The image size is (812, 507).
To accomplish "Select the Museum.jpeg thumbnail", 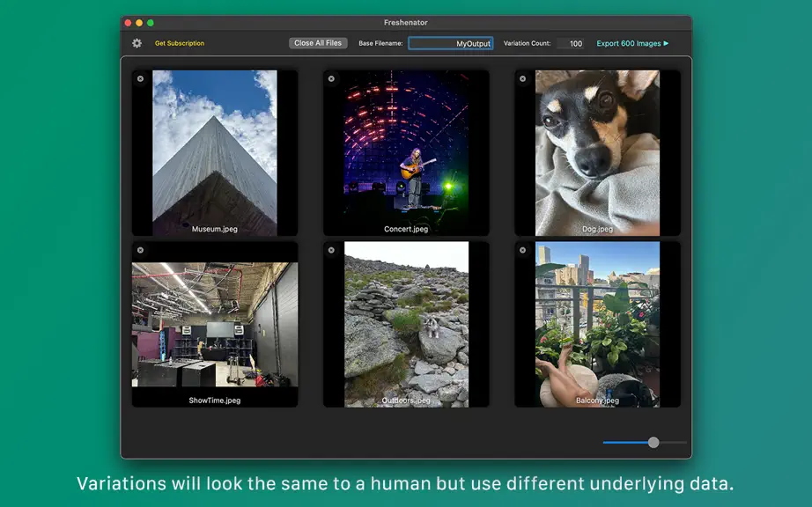I will 215,153.
